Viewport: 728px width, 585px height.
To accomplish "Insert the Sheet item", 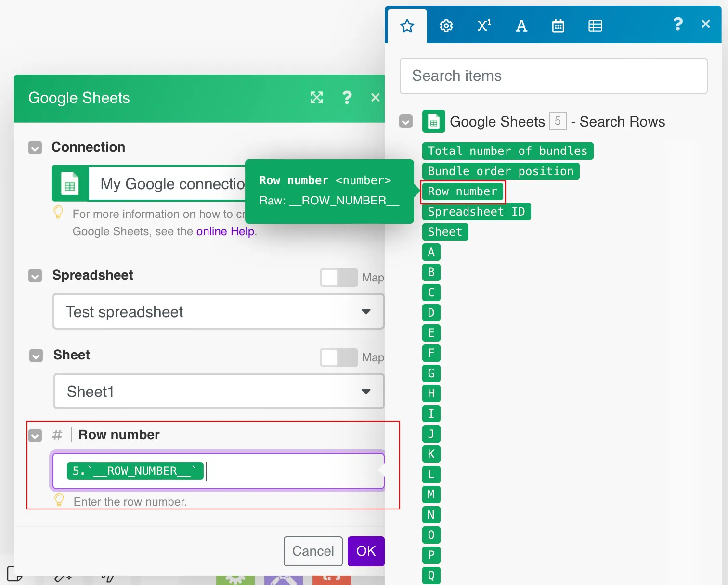I will point(445,232).
